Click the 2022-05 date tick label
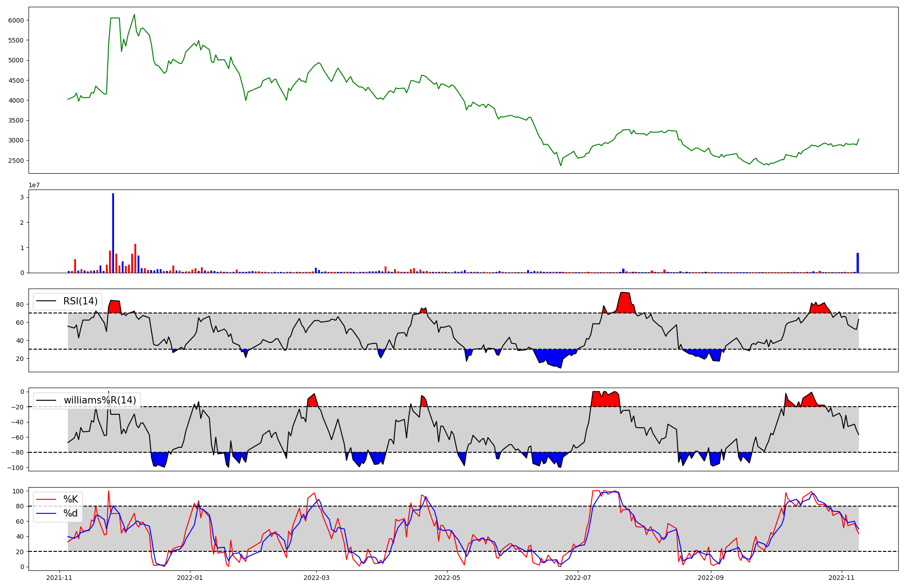This screenshot has width=905, height=588. point(447,578)
